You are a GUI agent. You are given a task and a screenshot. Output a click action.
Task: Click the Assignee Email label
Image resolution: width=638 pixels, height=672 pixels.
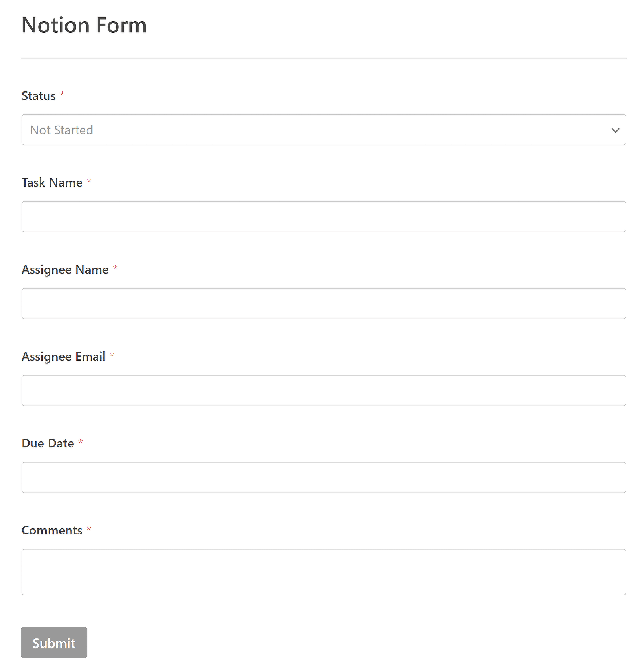tap(63, 357)
